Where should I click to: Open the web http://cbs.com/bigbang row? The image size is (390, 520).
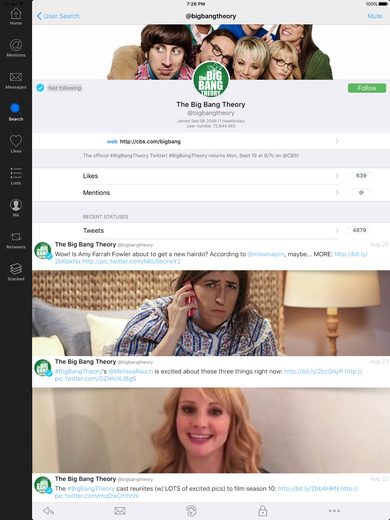tap(211, 141)
